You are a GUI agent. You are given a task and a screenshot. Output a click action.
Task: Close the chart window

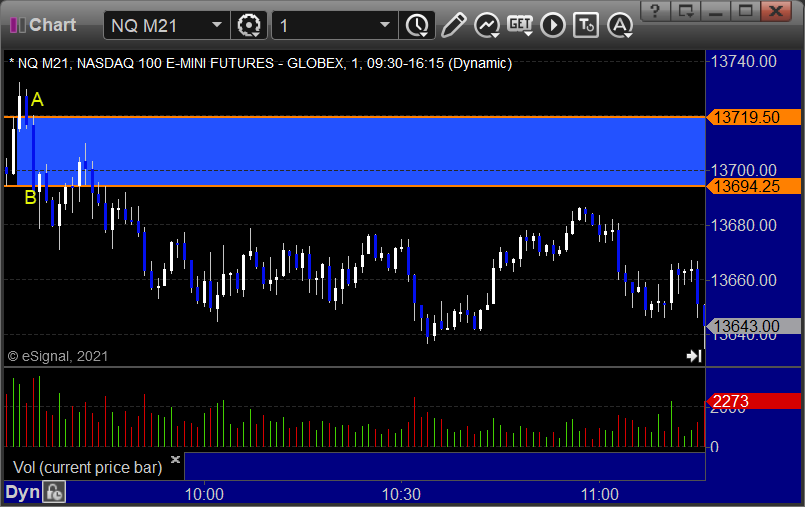pos(776,11)
